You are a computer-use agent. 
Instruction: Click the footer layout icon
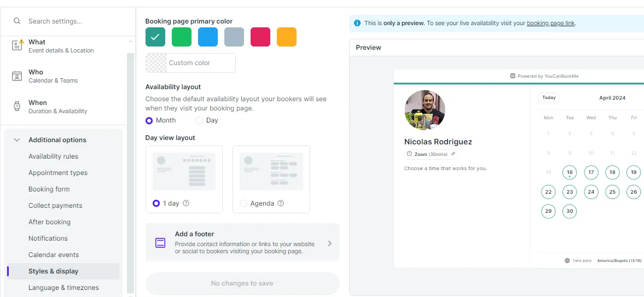[x=160, y=243]
